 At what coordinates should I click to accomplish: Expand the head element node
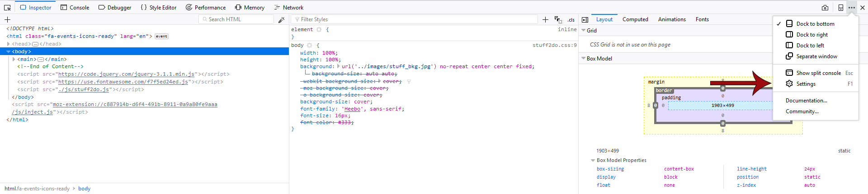click(x=9, y=44)
